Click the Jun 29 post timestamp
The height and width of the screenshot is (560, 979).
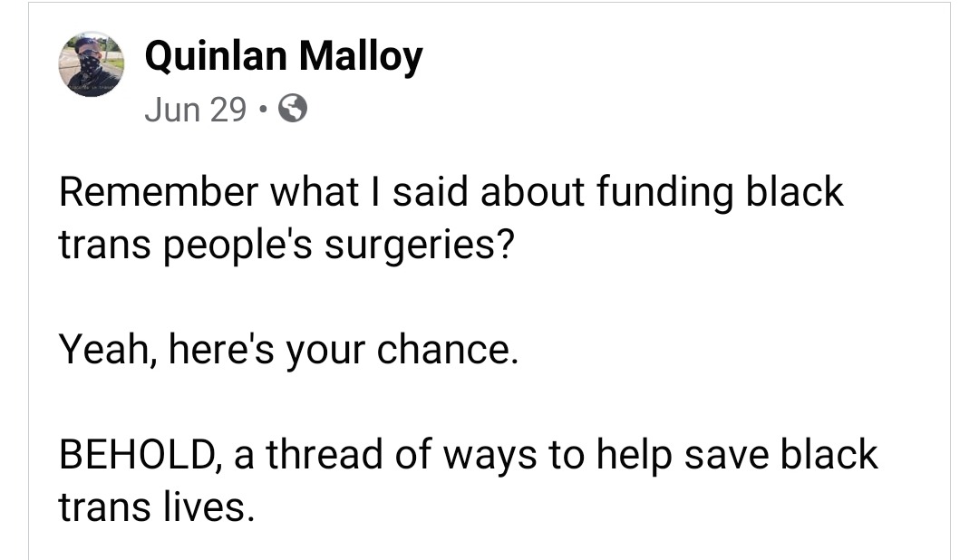[195, 110]
